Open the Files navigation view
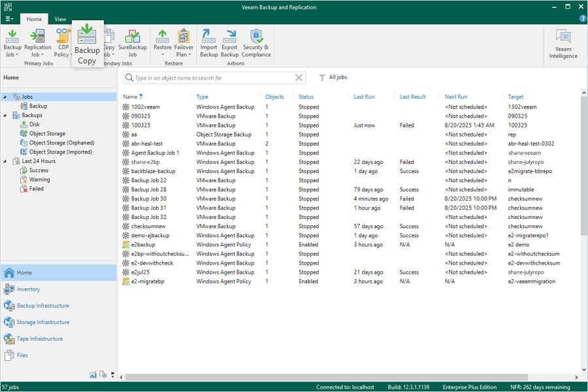588x392 pixels. tap(59, 355)
